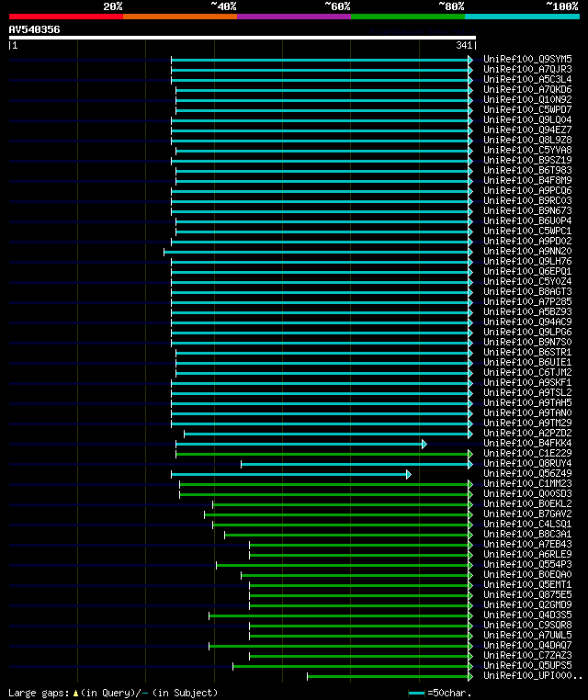Click the UniRef100_C5WPD7 label
This screenshot has width=588, height=700.
[x=527, y=110]
